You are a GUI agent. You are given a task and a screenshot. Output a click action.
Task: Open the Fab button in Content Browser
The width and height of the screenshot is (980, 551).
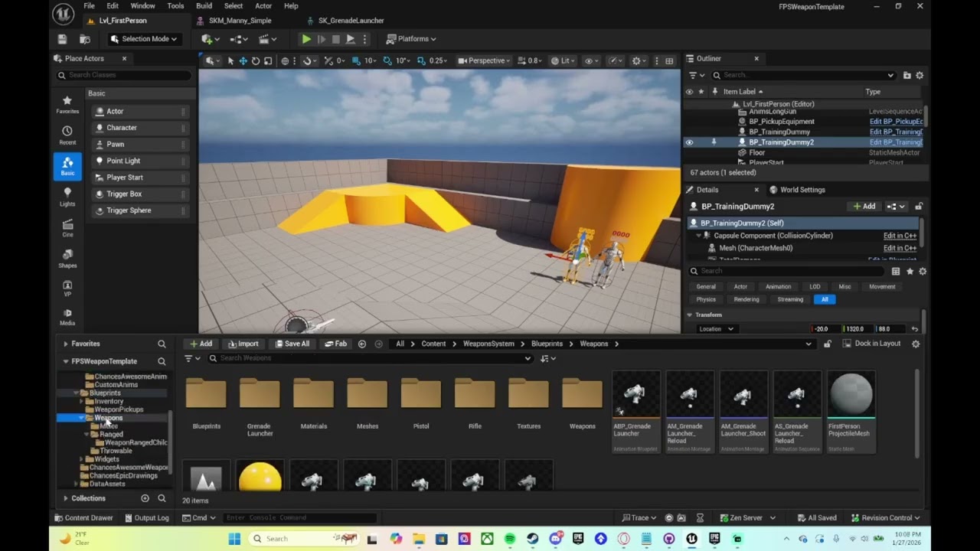point(336,344)
